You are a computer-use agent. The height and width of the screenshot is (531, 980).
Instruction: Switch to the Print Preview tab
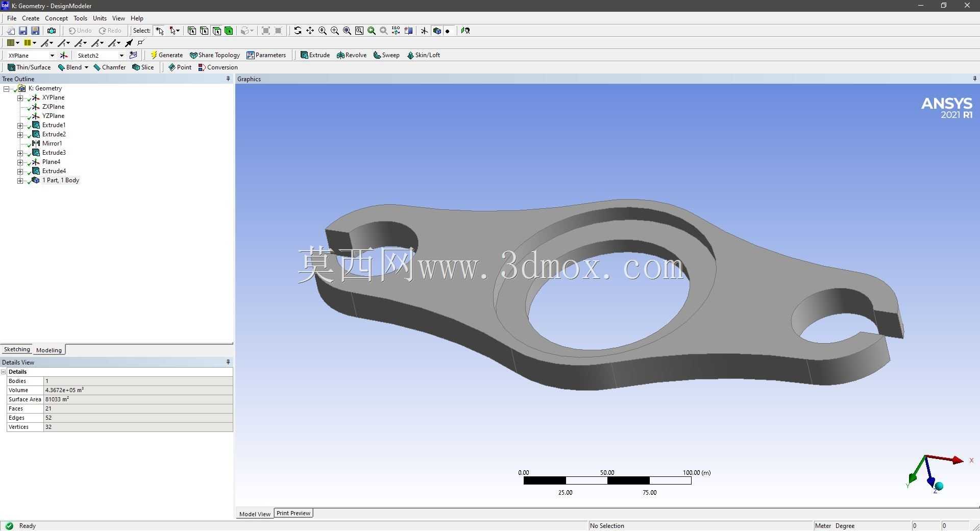pyautogui.click(x=293, y=513)
